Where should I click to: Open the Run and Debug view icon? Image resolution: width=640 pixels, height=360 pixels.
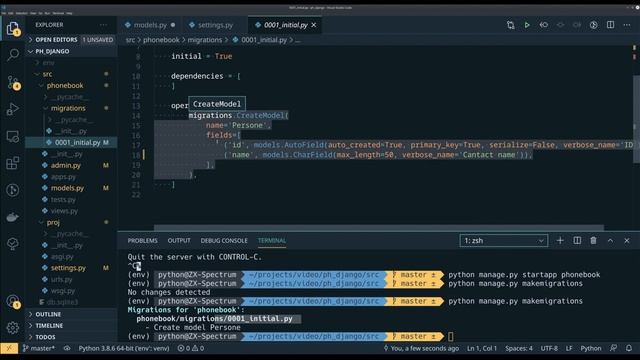pyautogui.click(x=13, y=109)
